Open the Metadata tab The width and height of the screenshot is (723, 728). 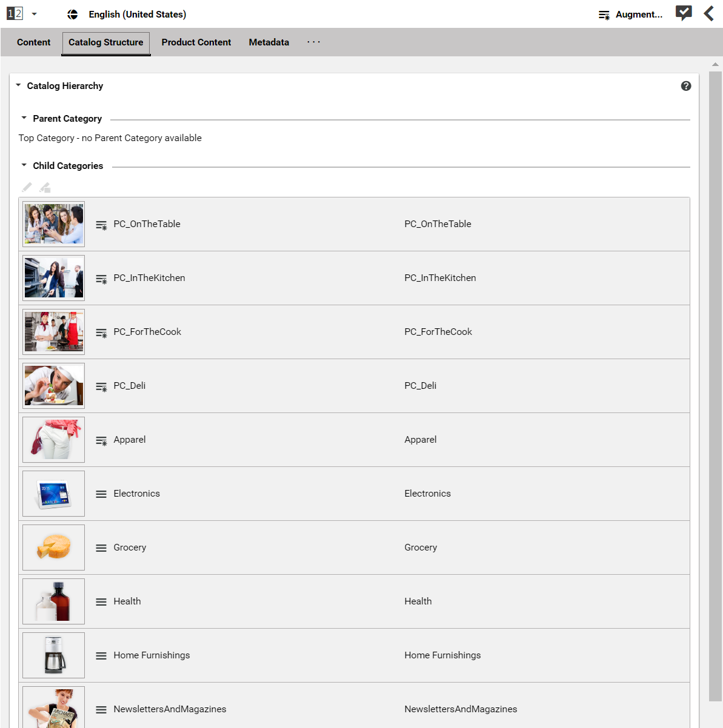click(x=268, y=42)
